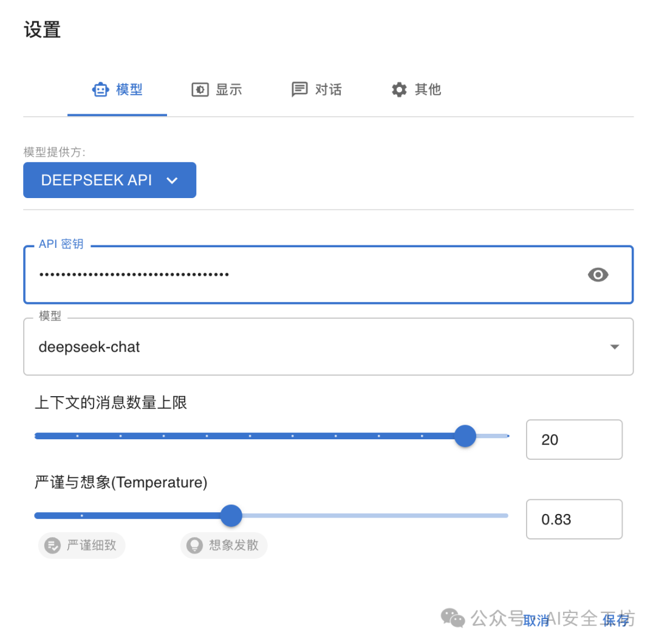Click inside the value box showing 20

[573, 439]
